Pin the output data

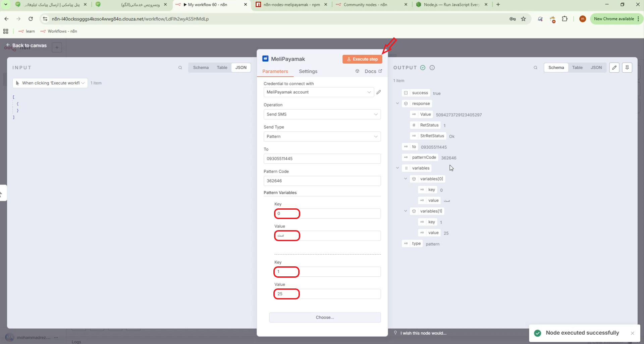pos(627,68)
